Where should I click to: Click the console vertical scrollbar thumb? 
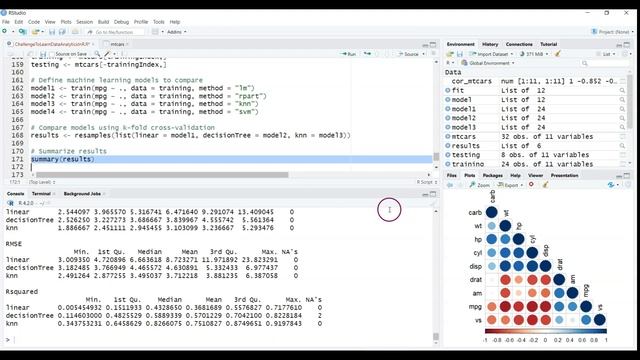[436, 336]
